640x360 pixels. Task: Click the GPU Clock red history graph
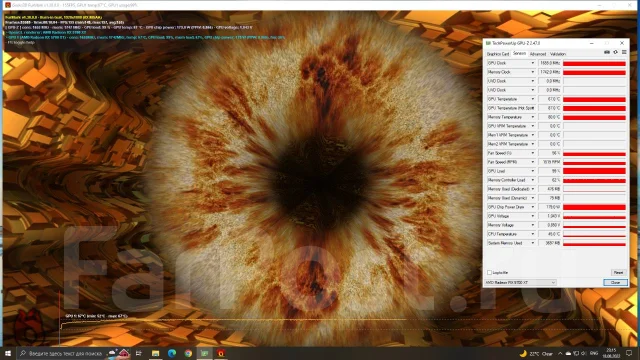(x=594, y=63)
